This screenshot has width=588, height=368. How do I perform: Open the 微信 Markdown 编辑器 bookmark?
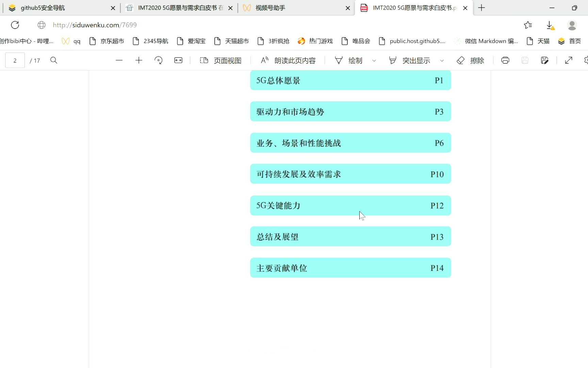(486, 41)
